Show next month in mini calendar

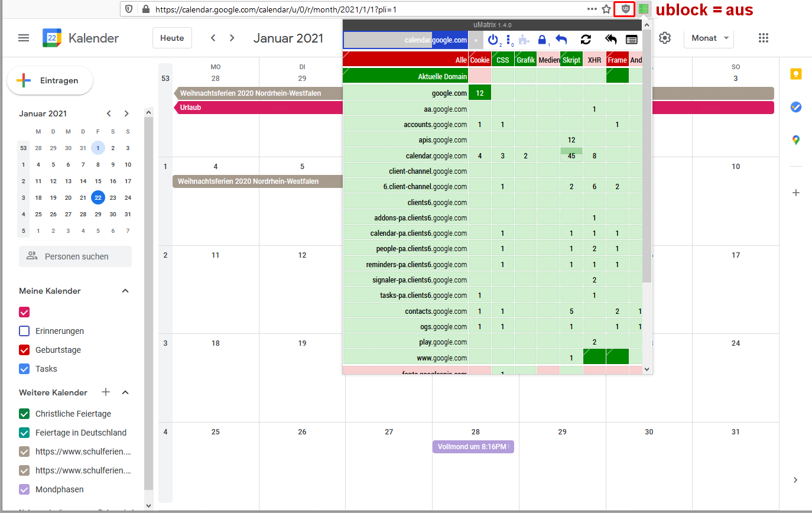tap(126, 113)
